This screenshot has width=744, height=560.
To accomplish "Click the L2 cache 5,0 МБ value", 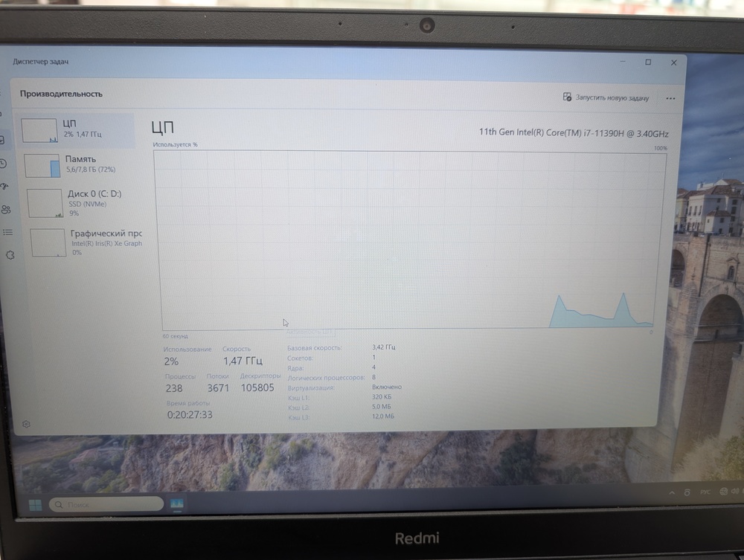I will (x=382, y=406).
